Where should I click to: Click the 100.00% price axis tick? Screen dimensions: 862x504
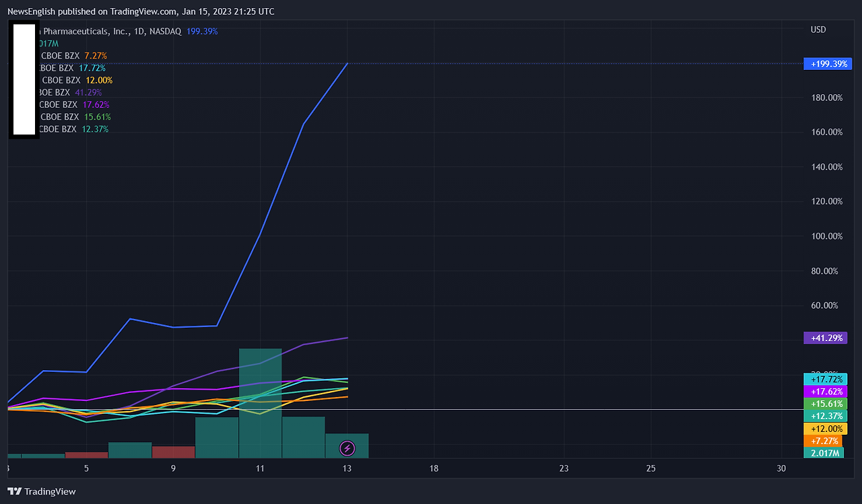click(x=826, y=236)
